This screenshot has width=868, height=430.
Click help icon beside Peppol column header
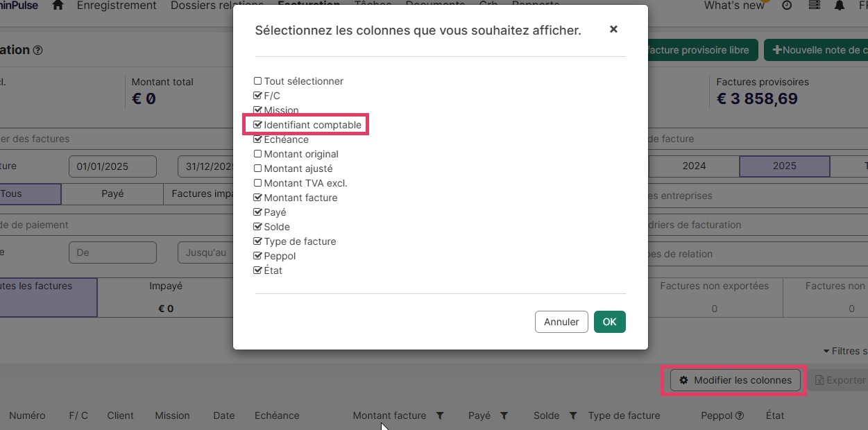coord(740,416)
